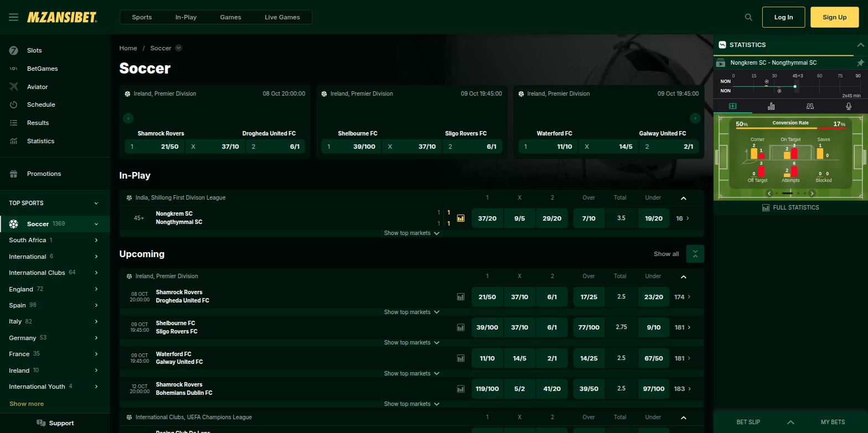The width and height of the screenshot is (868, 433).
Task: Click the Sign Up button
Action: pyautogui.click(x=834, y=17)
